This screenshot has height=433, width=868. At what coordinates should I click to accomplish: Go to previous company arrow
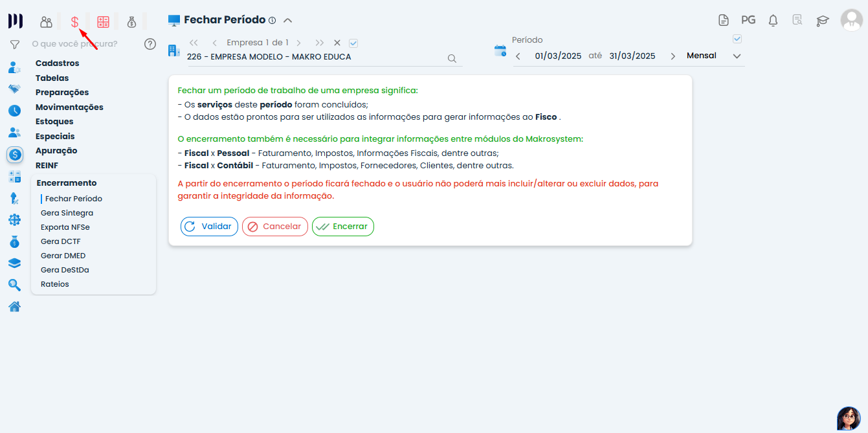pyautogui.click(x=214, y=43)
